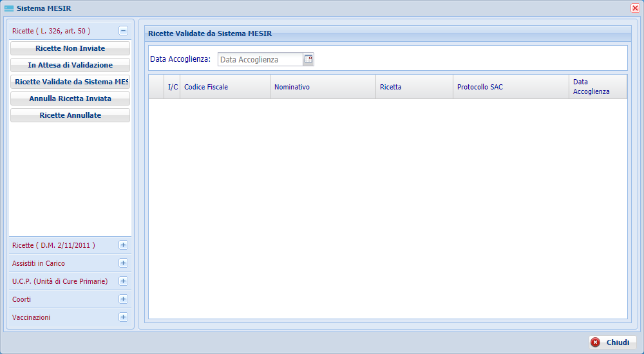Open the Data Accoglienza calendar picker icon
This screenshot has height=354, width=644.
308,59
